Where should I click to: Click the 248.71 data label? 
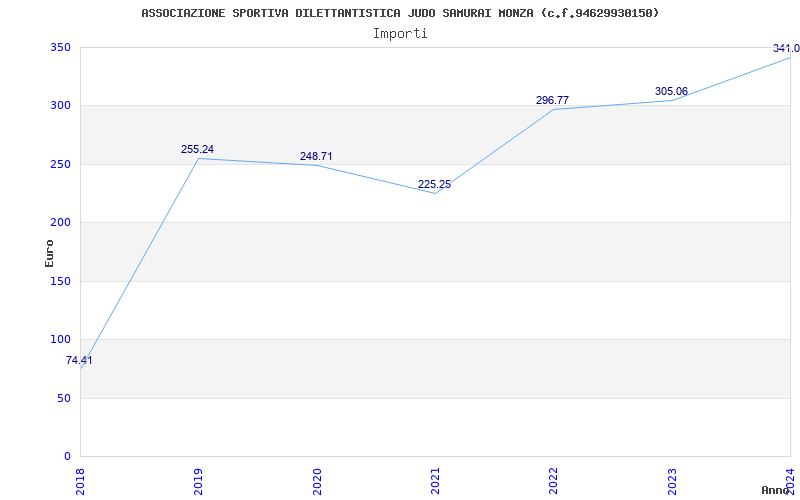pyautogui.click(x=316, y=157)
